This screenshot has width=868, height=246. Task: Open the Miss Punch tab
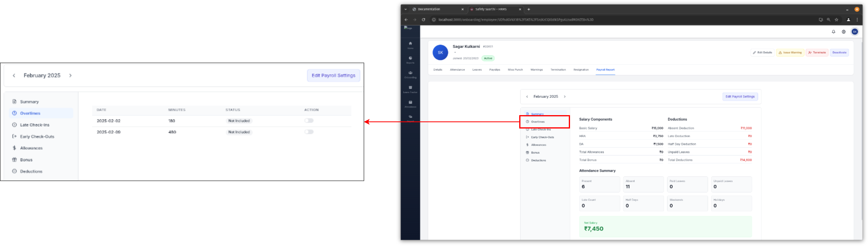pyautogui.click(x=515, y=70)
